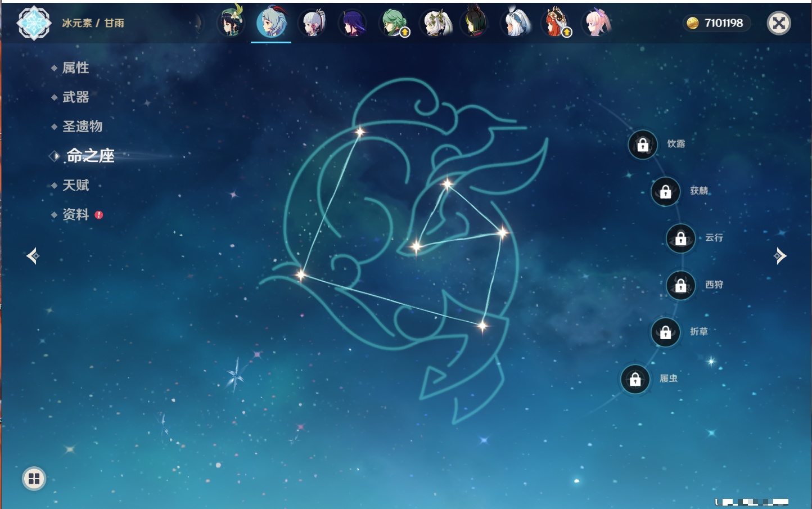Select Venti's avatar with green hat
This screenshot has width=812, height=509.
[x=231, y=21]
